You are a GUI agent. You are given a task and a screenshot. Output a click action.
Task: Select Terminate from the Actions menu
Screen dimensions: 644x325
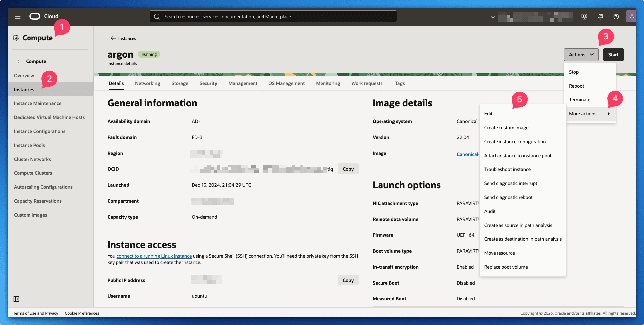click(590, 100)
